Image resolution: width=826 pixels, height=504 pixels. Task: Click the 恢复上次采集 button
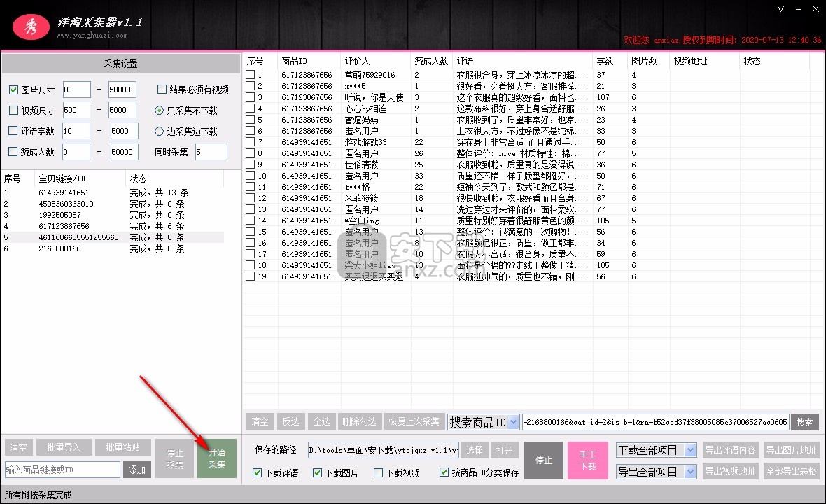pos(414,422)
